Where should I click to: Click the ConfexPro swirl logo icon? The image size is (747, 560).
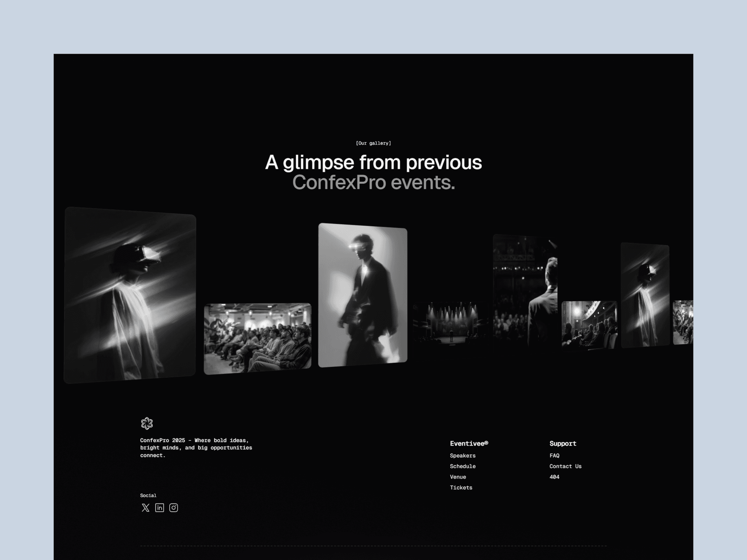147,423
